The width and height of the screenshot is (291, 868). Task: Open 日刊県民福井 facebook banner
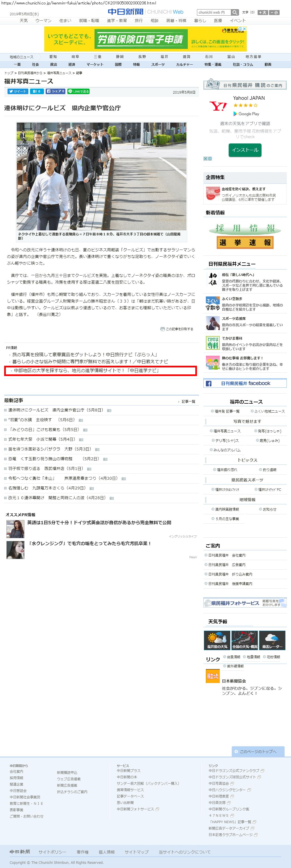[x=245, y=383]
